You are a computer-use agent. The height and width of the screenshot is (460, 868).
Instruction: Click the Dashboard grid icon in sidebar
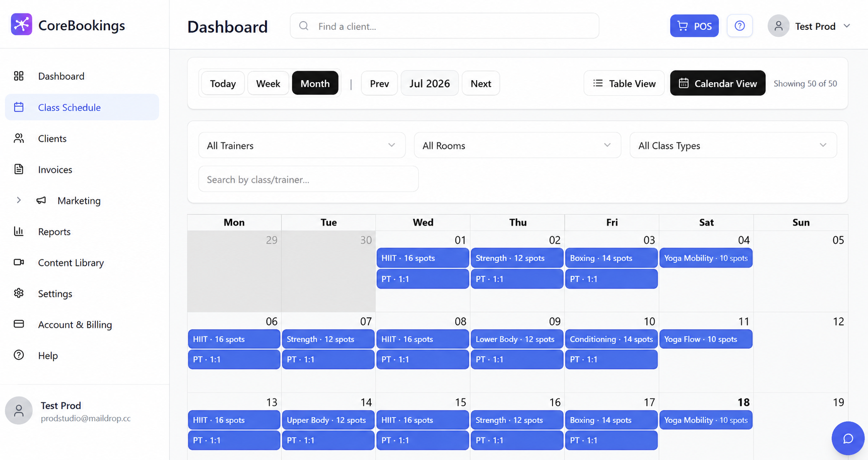click(x=19, y=76)
